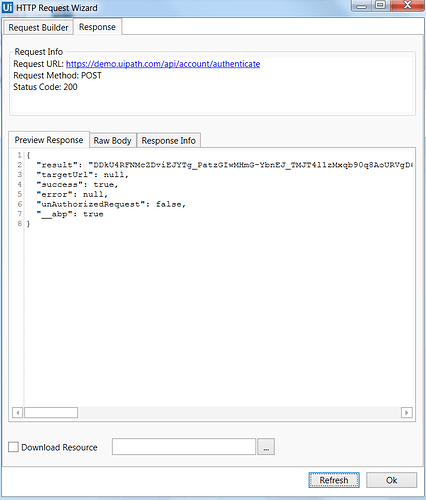This screenshot has height=500, width=426.
Task: Click the "unAuthorizedRequest": false line
Action: (x=111, y=204)
